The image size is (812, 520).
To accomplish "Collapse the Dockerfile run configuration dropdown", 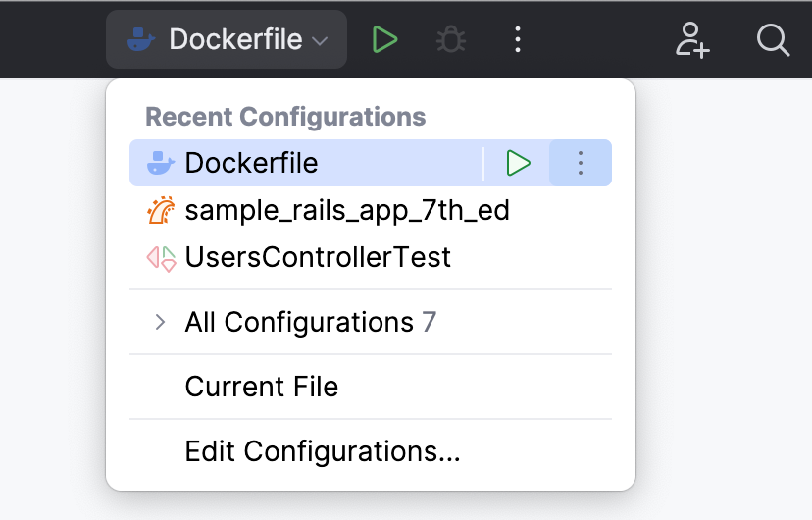I will click(227, 40).
